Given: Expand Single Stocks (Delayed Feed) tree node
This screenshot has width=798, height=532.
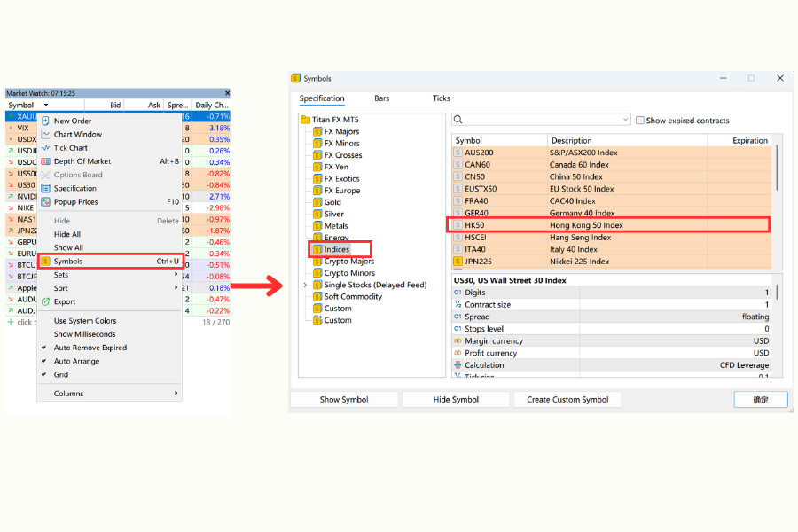Looking at the screenshot, I should pyautogui.click(x=305, y=285).
